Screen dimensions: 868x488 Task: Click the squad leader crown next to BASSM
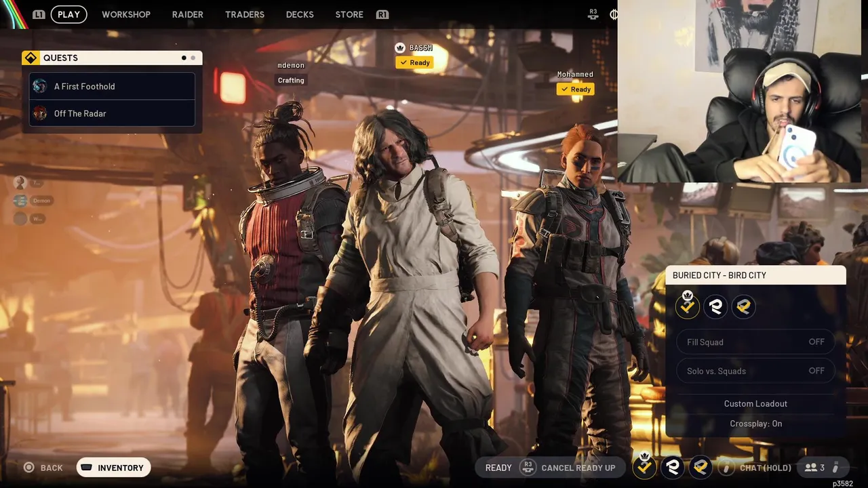400,47
